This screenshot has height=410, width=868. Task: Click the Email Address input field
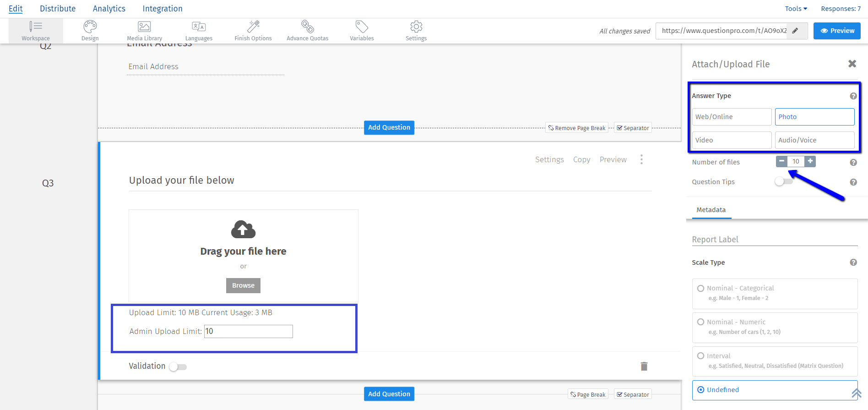tap(206, 67)
